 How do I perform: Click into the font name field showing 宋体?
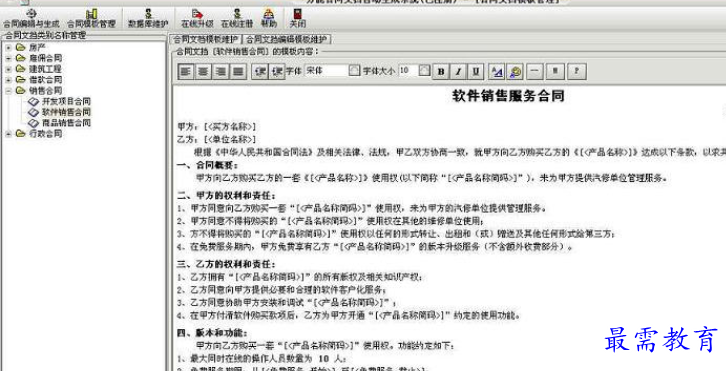point(326,70)
